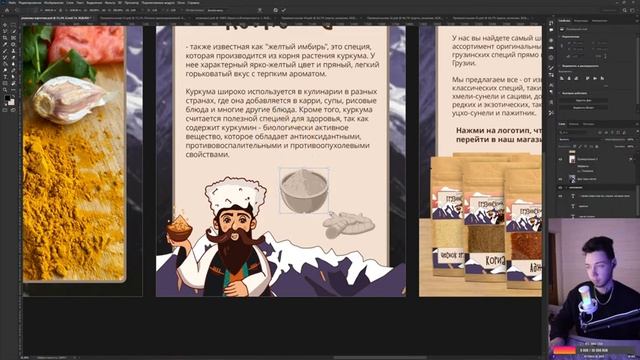640x360 pixels.
Task: Toggle constrain proportions link in Properties
Action: coord(562,46)
